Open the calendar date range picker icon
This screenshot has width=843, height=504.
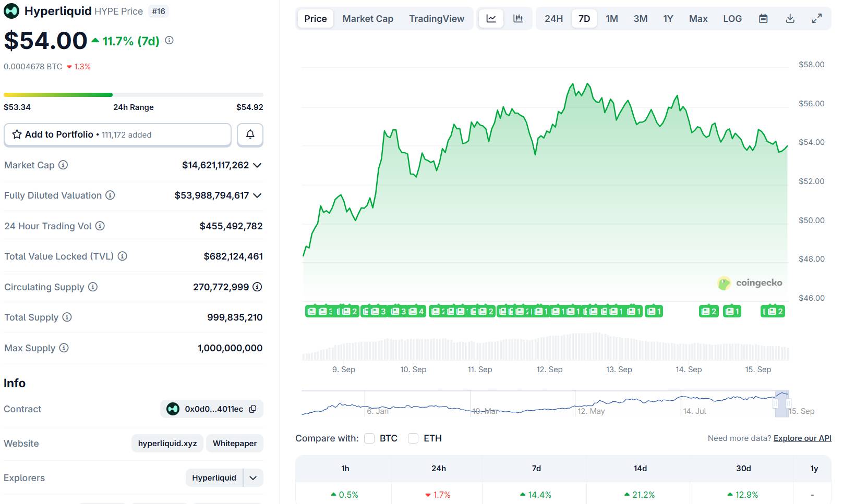pos(763,19)
